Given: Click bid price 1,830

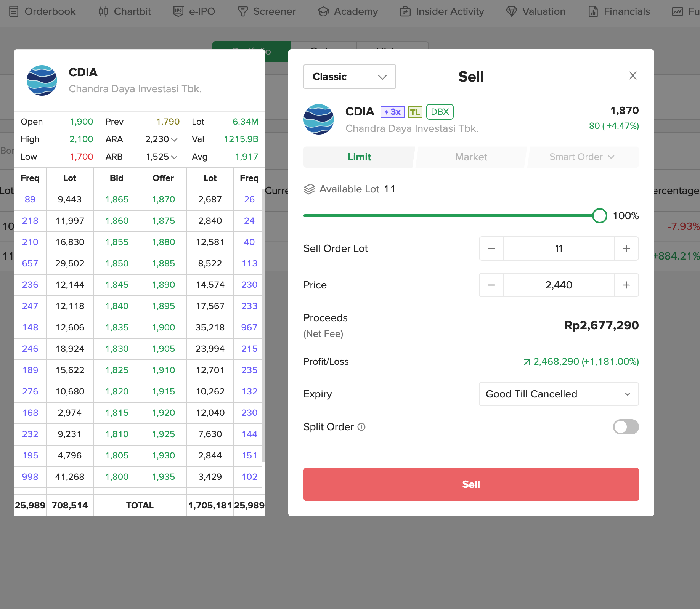Looking at the screenshot, I should 117,349.
